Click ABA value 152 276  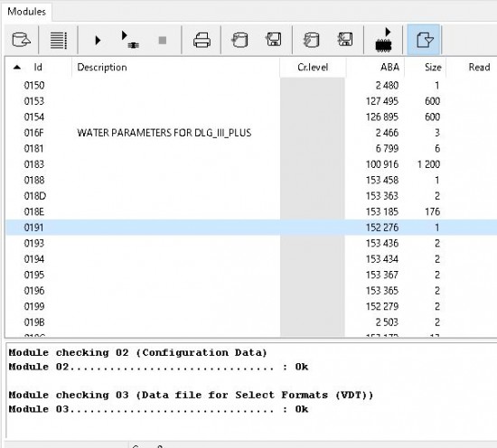pos(382,228)
